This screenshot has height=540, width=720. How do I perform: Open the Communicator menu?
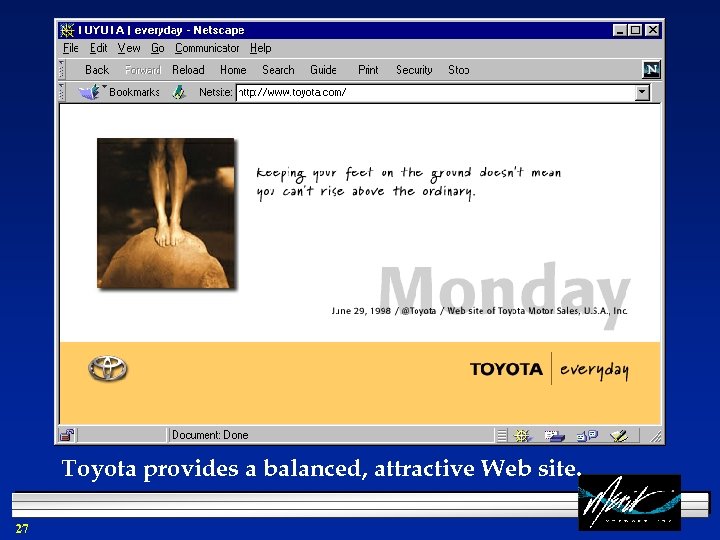point(207,48)
